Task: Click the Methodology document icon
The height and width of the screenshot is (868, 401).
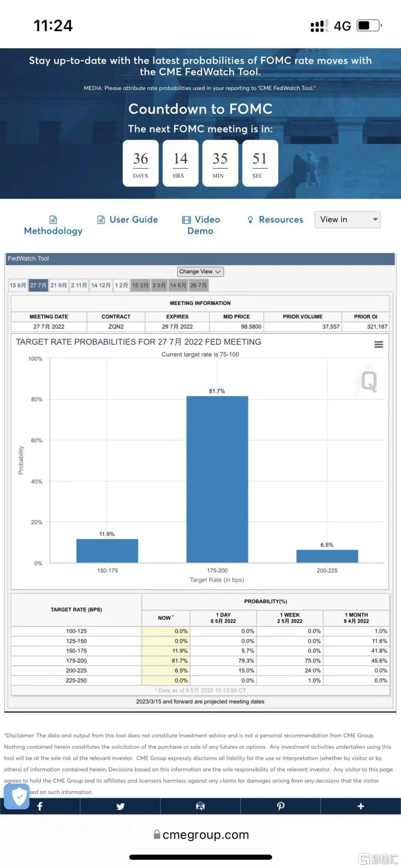Action: coord(53,220)
